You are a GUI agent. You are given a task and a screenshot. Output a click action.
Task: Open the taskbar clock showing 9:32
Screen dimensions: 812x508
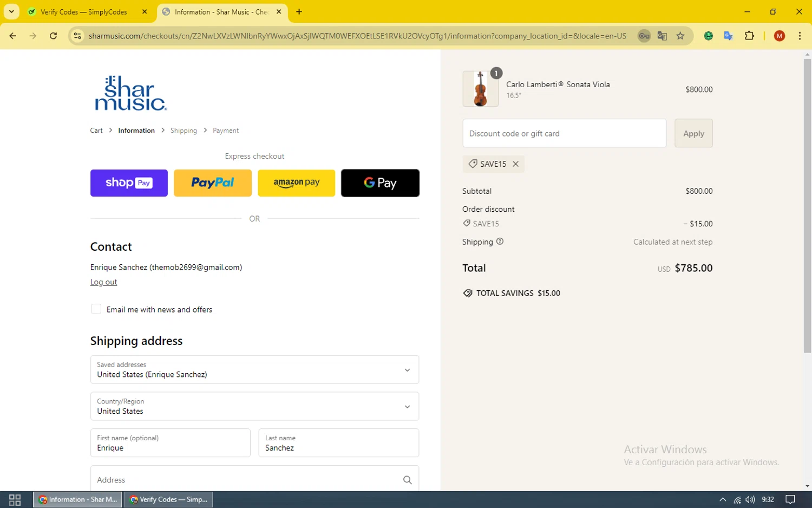pos(768,499)
